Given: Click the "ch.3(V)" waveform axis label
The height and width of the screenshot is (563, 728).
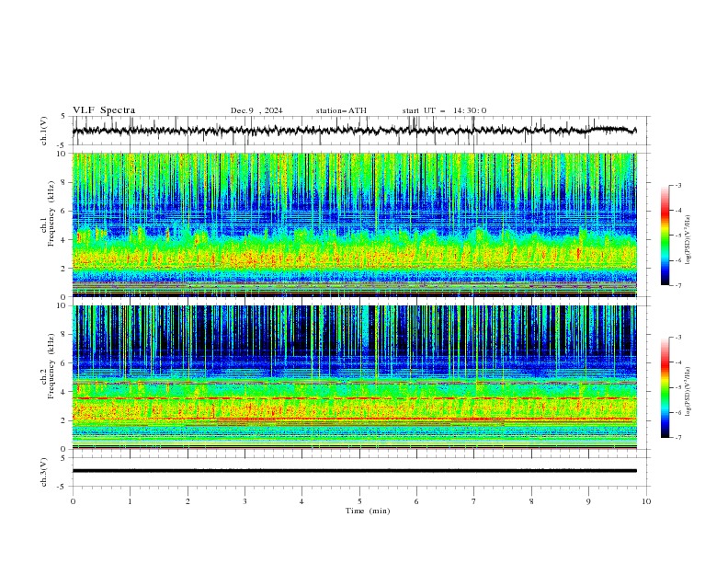Looking at the screenshot, I should 44,472.
